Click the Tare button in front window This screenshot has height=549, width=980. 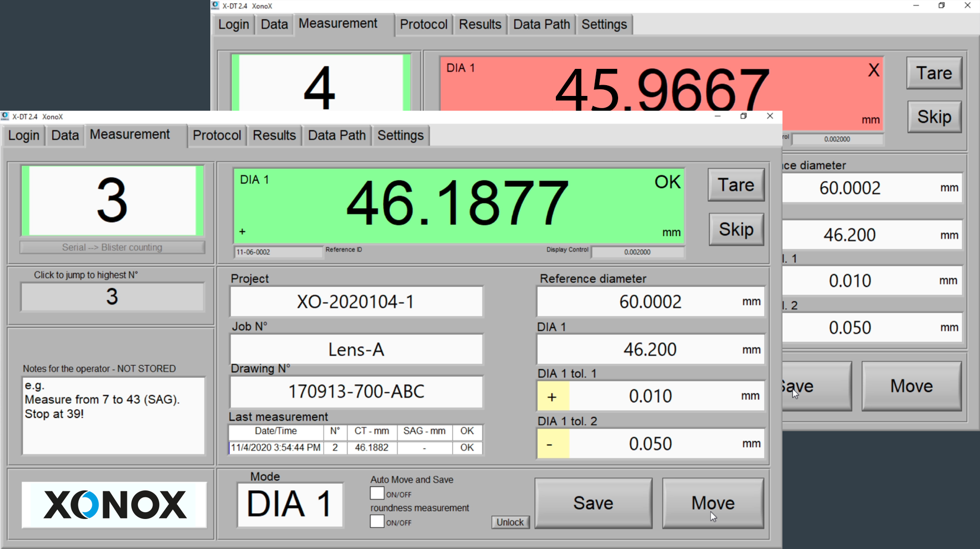click(x=736, y=185)
